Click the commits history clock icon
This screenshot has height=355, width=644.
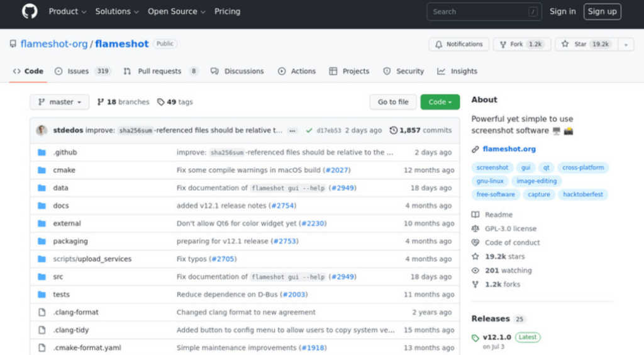[394, 130]
